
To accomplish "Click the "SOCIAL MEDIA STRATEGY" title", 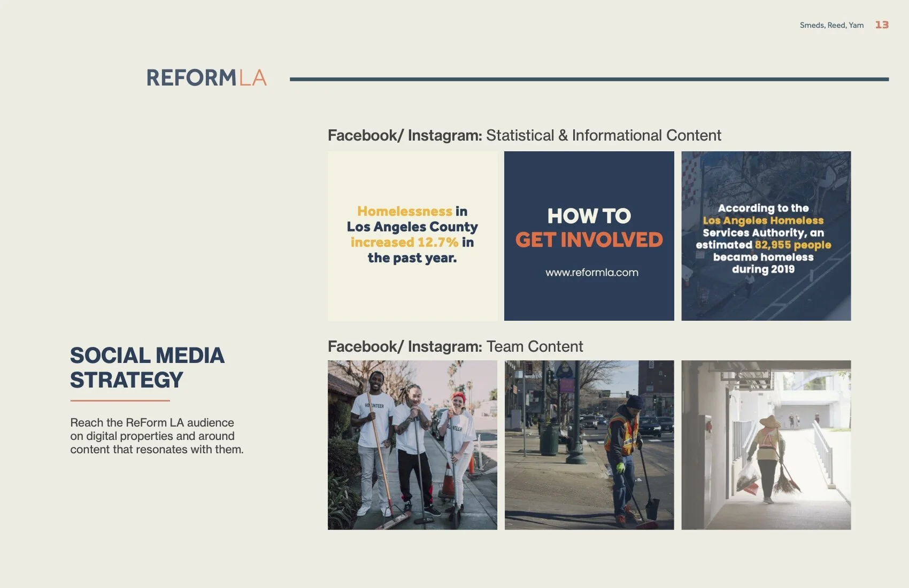I will pos(147,368).
